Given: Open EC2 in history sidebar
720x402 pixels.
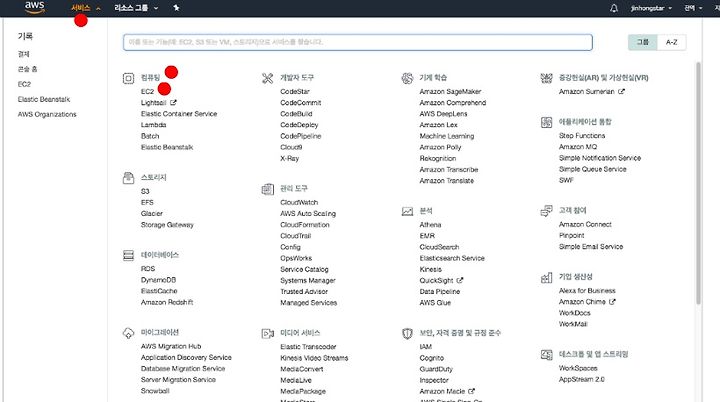Looking at the screenshot, I should 24,84.
